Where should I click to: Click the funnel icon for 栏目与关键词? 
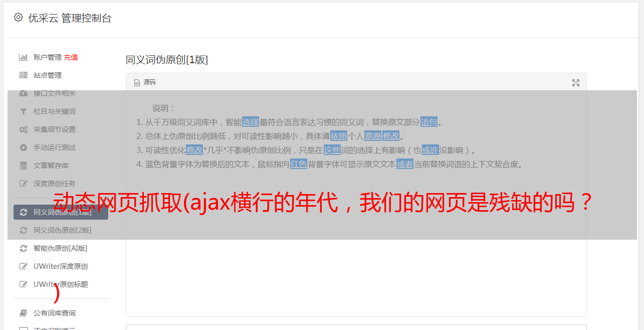point(23,111)
